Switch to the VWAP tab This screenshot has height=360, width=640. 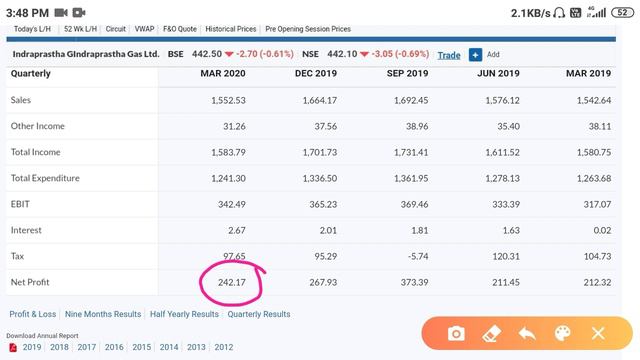(x=144, y=29)
